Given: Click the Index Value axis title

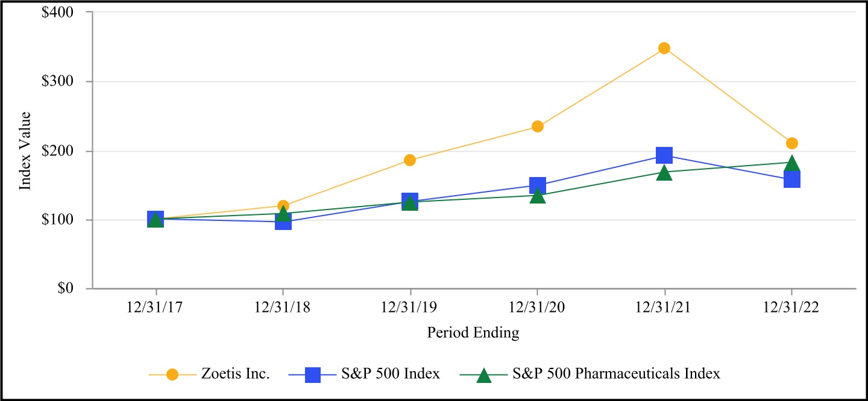Looking at the screenshot, I should pyautogui.click(x=25, y=151).
